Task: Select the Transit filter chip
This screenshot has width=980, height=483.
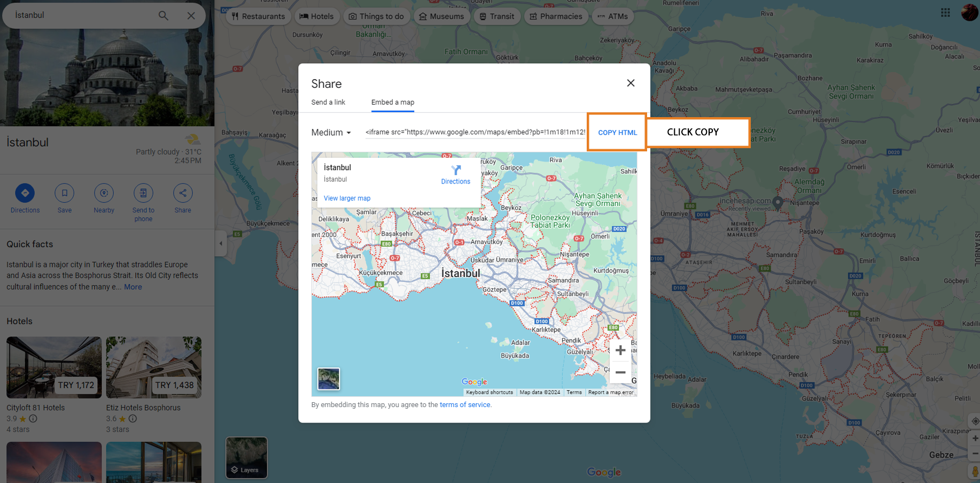Action: [x=497, y=16]
